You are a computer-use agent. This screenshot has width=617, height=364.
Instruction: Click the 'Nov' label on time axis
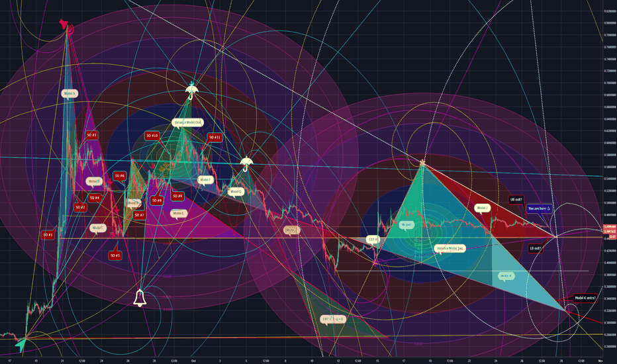coord(600,361)
